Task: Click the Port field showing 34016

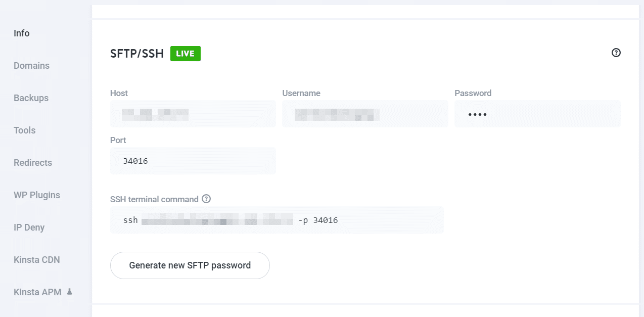Action: [193, 161]
